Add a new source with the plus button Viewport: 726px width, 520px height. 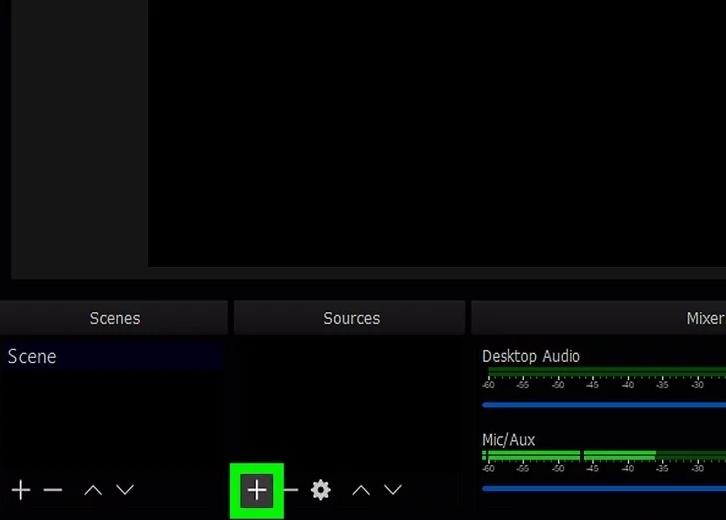coord(257,490)
